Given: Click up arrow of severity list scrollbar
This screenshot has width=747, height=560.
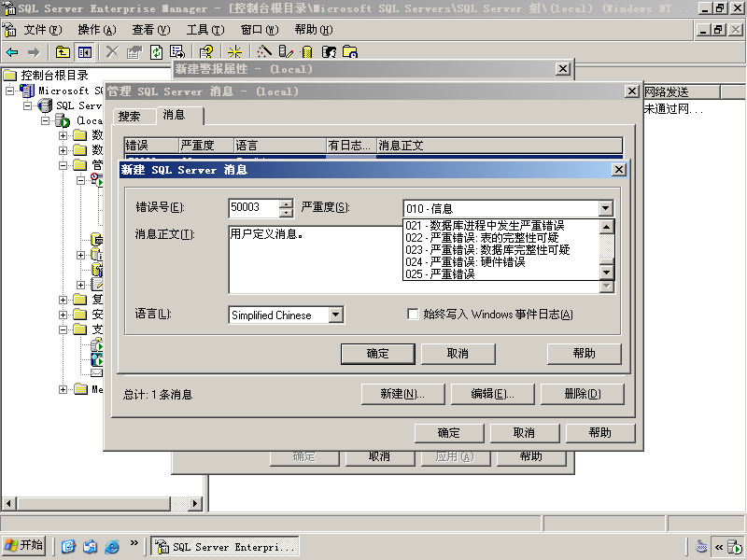Looking at the screenshot, I should coord(606,227).
